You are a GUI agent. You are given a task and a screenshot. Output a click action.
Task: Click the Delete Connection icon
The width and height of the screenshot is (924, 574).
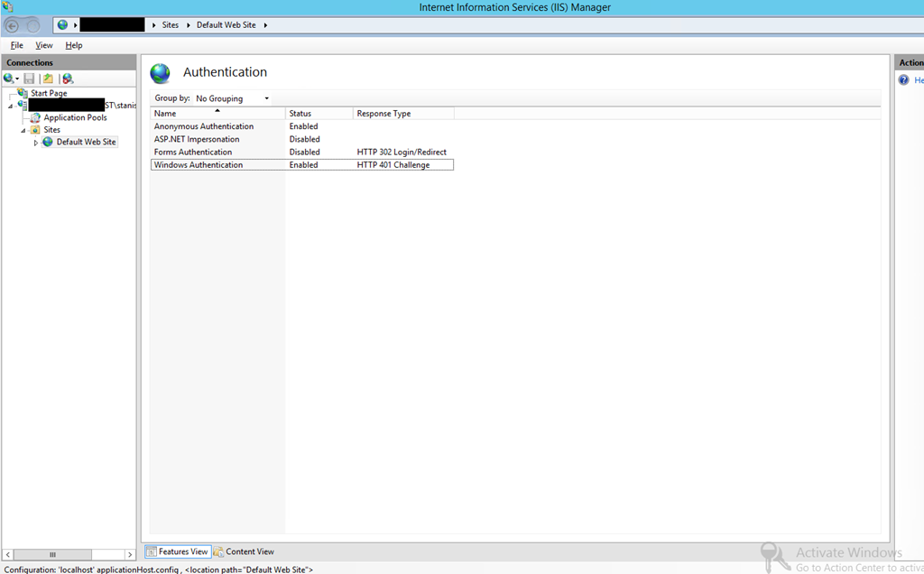(x=67, y=79)
